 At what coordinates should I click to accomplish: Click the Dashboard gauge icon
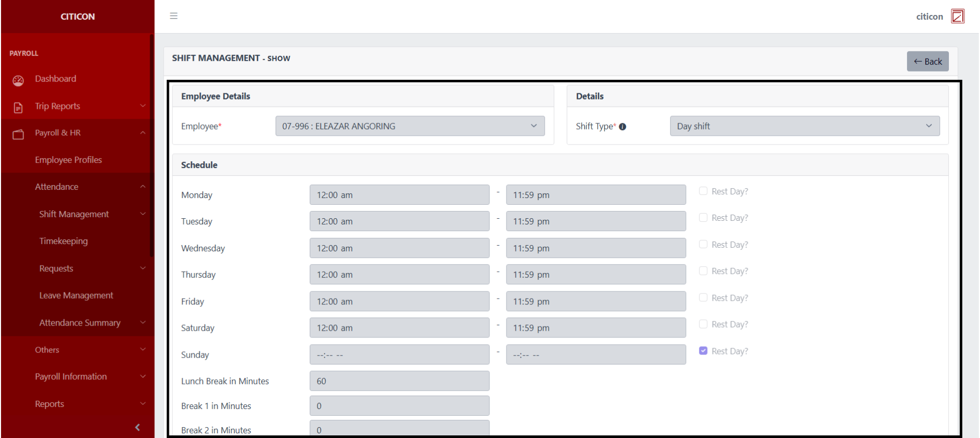18,80
